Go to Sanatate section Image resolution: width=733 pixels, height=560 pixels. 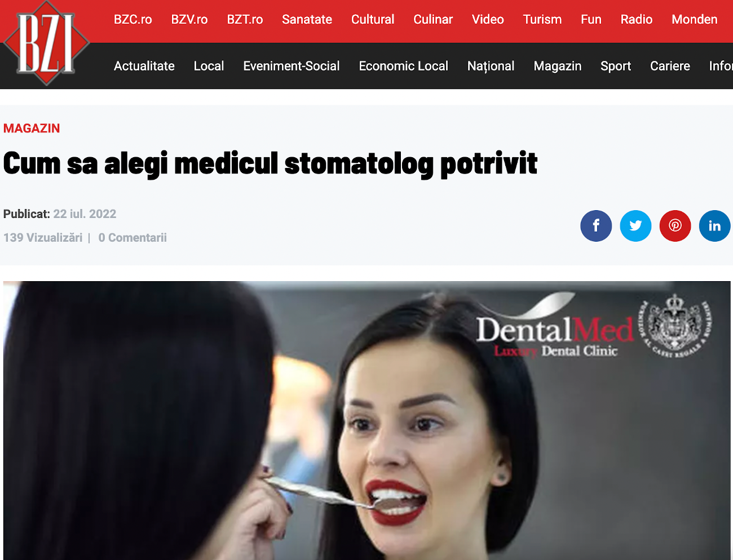[307, 20]
